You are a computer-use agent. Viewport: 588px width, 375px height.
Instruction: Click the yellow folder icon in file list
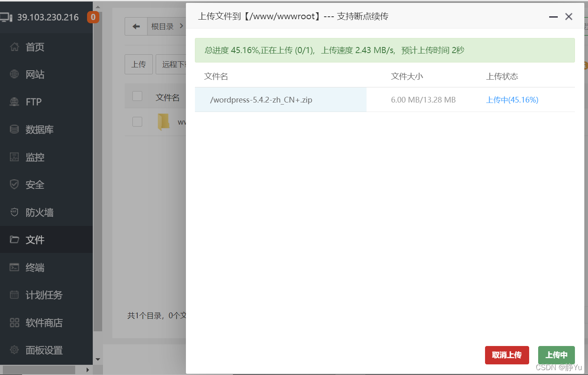(x=163, y=122)
